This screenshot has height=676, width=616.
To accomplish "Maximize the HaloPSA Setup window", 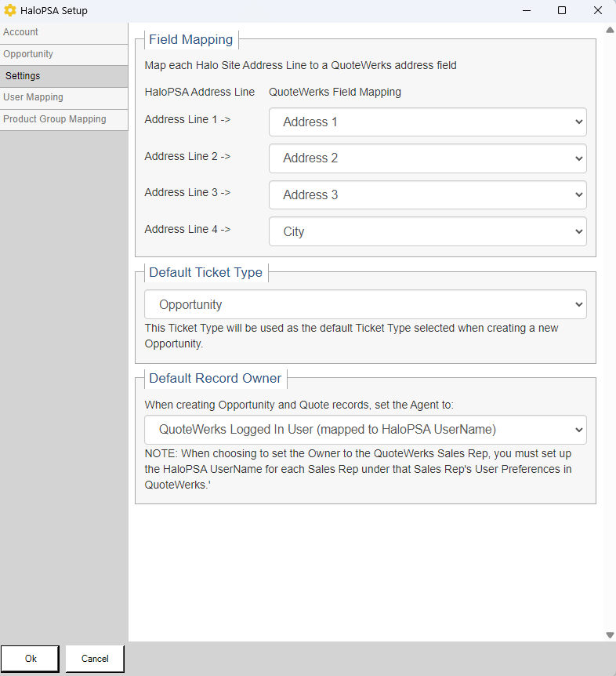I will 562,11.
